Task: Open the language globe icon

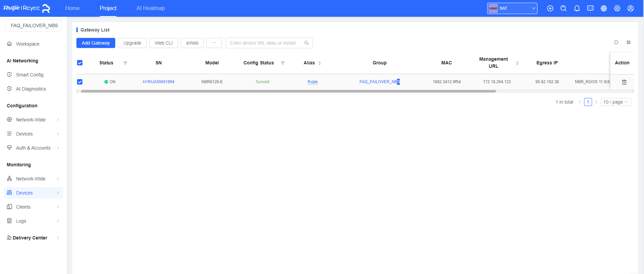Action: tap(604, 8)
